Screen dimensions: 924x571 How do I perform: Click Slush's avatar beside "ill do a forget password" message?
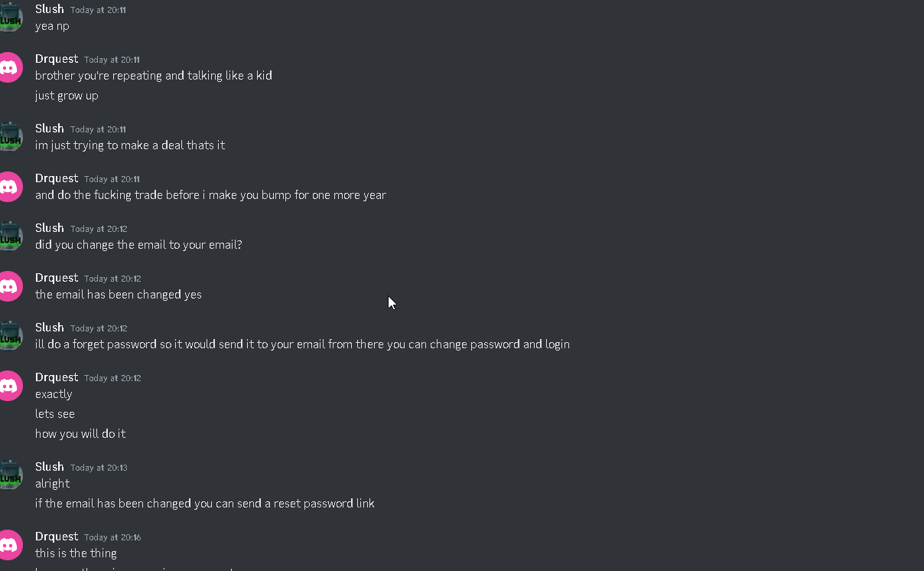tap(8, 336)
